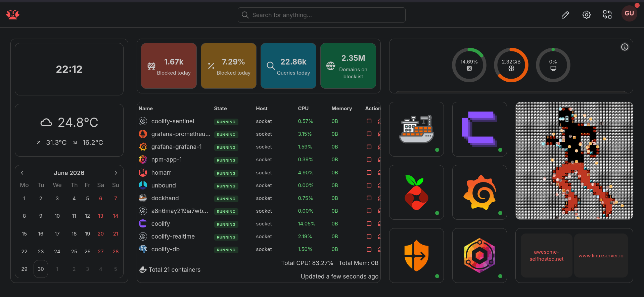This screenshot has height=297, width=644.
Task: Click the Grafana icon beside grafana-grafana-1
Action: tap(143, 147)
